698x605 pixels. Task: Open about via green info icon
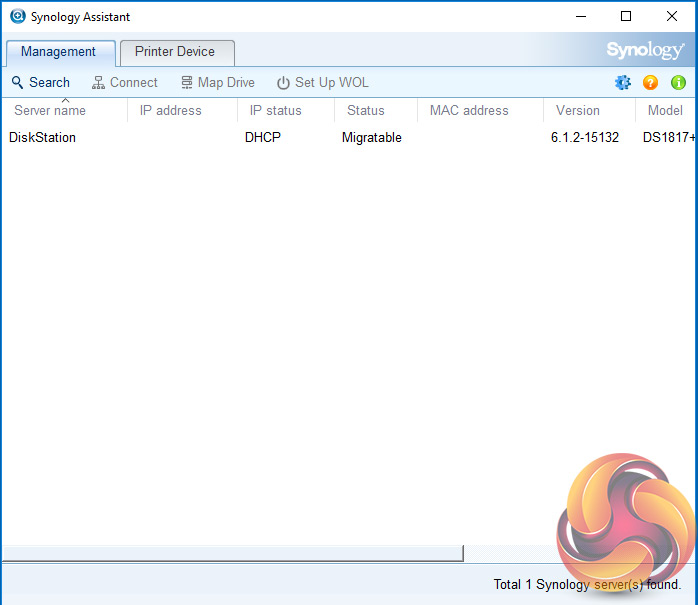(678, 82)
